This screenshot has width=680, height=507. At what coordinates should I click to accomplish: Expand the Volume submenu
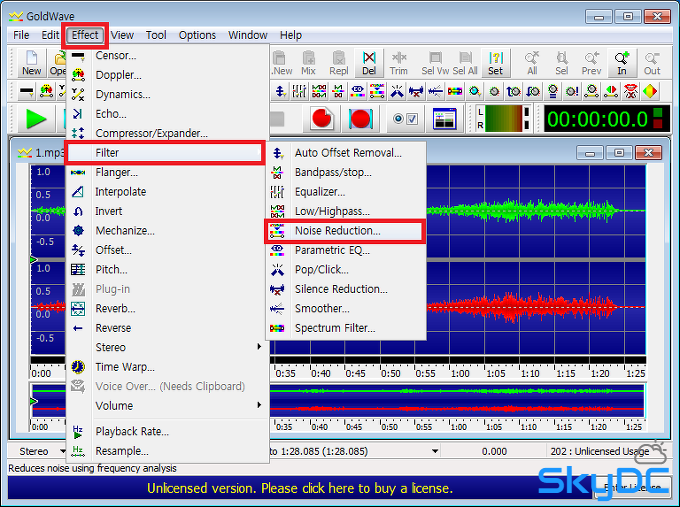[167, 406]
